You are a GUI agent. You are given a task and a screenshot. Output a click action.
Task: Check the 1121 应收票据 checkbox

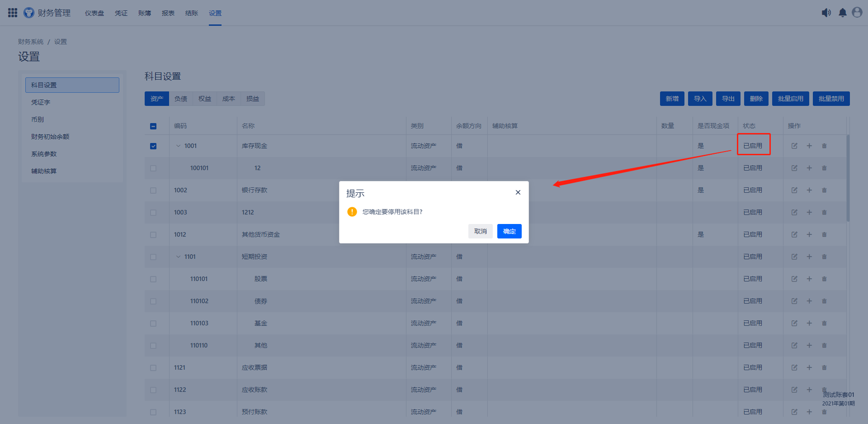[x=153, y=368]
